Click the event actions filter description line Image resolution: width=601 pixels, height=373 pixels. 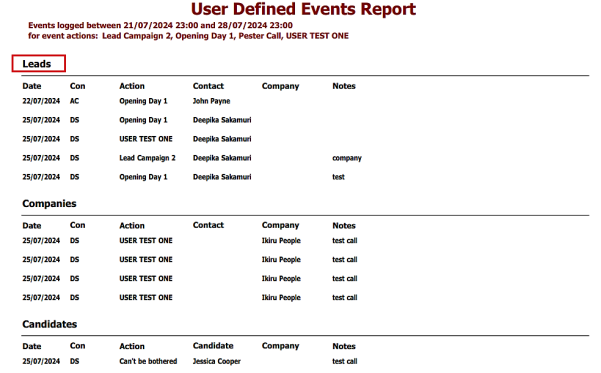pos(188,36)
